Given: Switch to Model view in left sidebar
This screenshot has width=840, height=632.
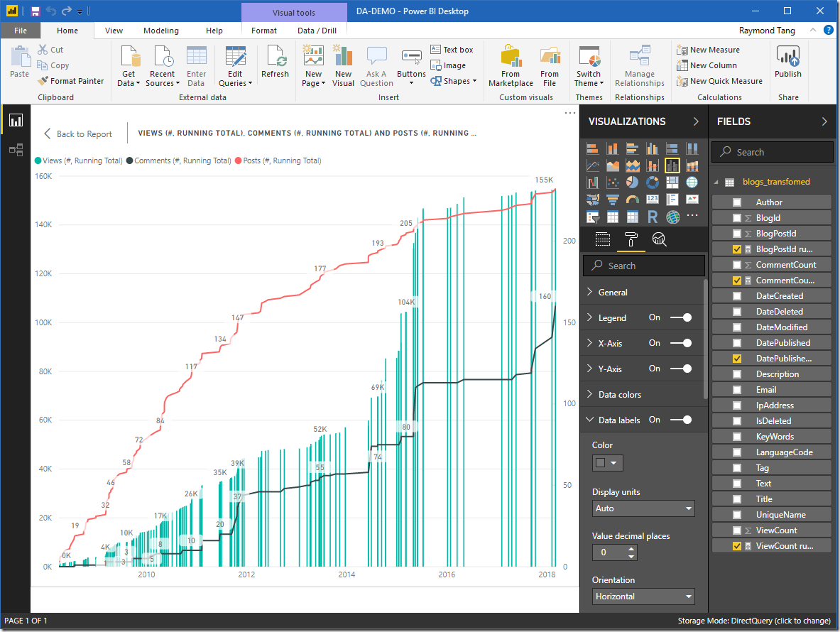Looking at the screenshot, I should [15, 150].
